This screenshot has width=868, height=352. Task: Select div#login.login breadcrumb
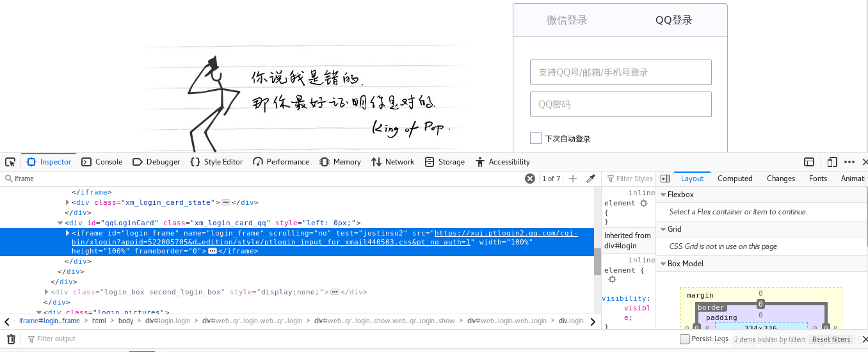click(168, 321)
